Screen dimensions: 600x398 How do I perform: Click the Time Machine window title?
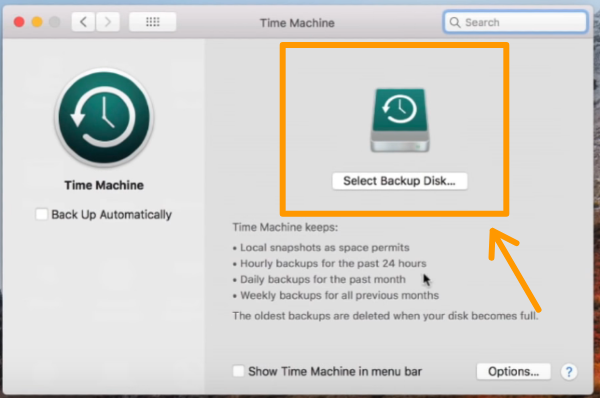coord(297,23)
